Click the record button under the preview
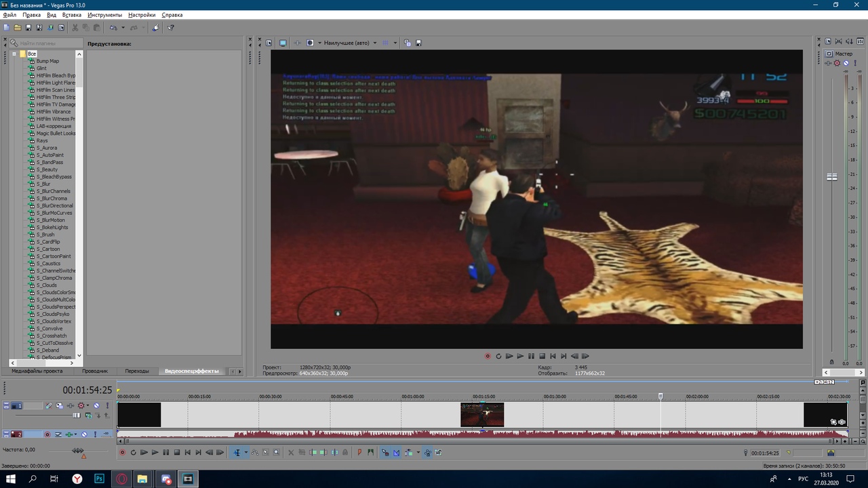The image size is (868, 488). [x=487, y=356]
